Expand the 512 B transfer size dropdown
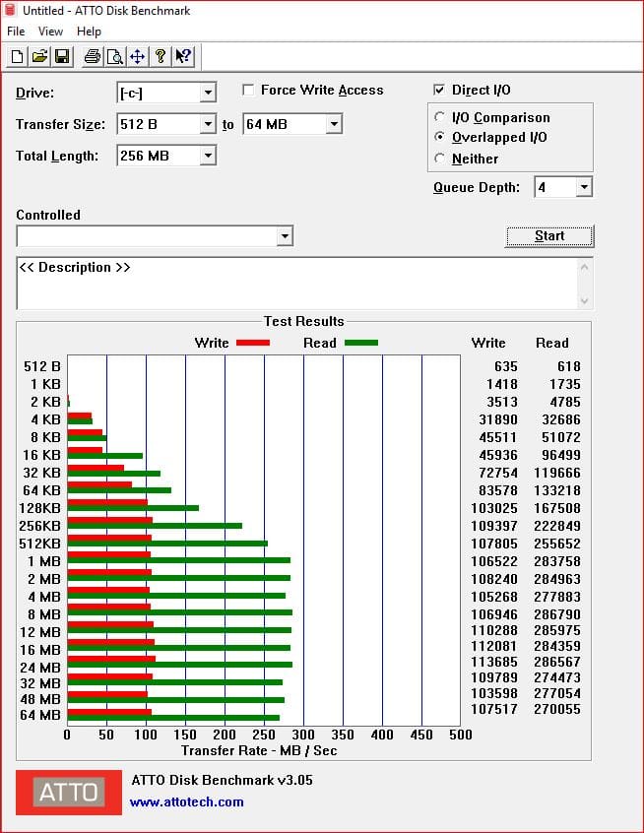This screenshot has height=833, width=644. pos(209,124)
